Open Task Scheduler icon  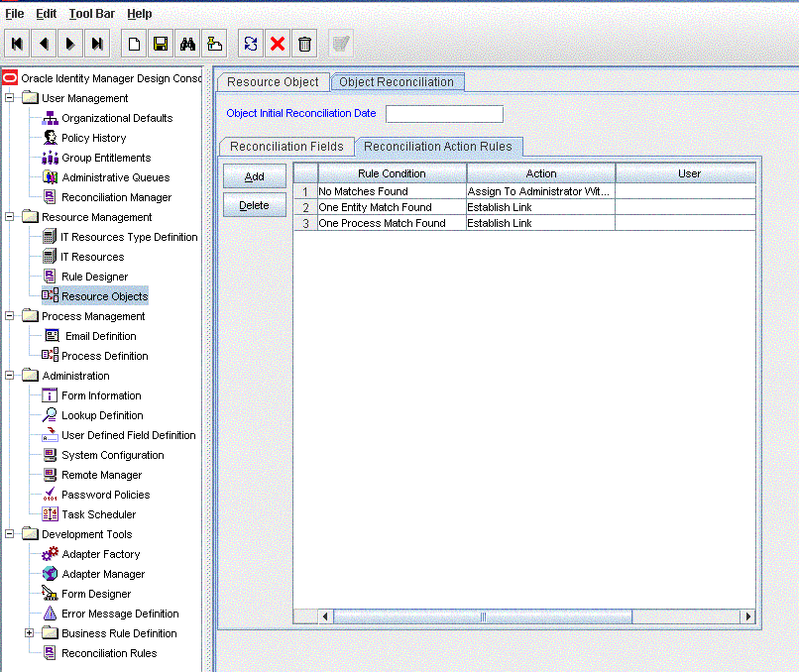tap(50, 514)
